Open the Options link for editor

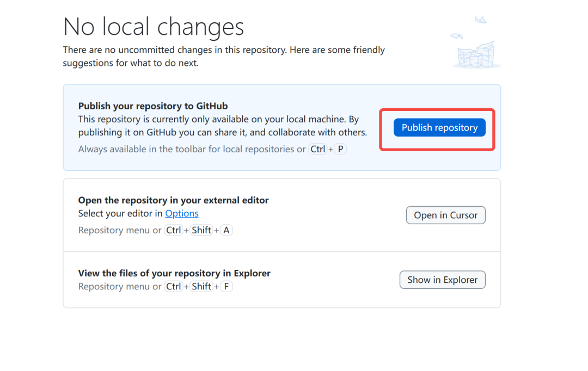click(182, 213)
